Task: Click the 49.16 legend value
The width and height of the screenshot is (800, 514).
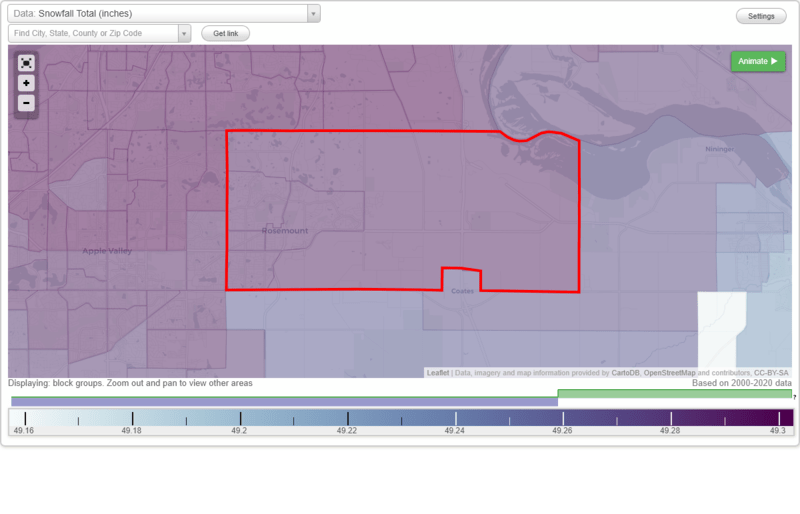Action: pos(23,431)
